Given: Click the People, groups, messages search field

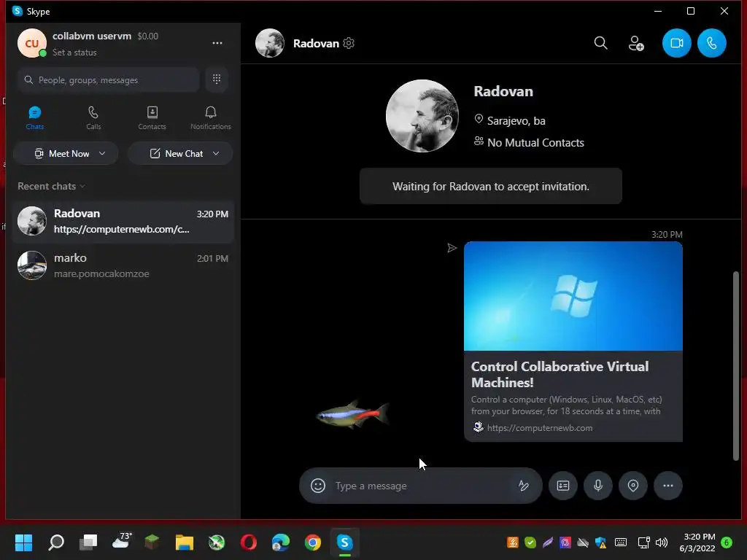Looking at the screenshot, I should pyautogui.click(x=109, y=79).
